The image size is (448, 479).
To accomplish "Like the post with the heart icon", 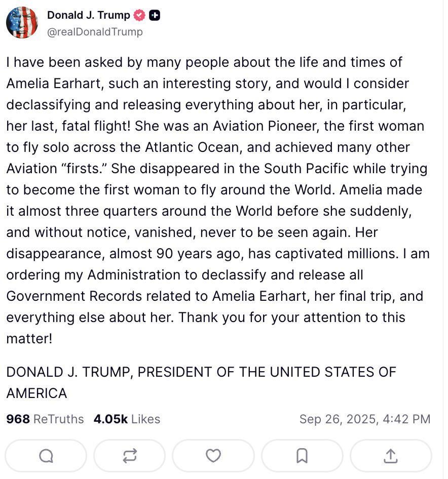I will (213, 456).
